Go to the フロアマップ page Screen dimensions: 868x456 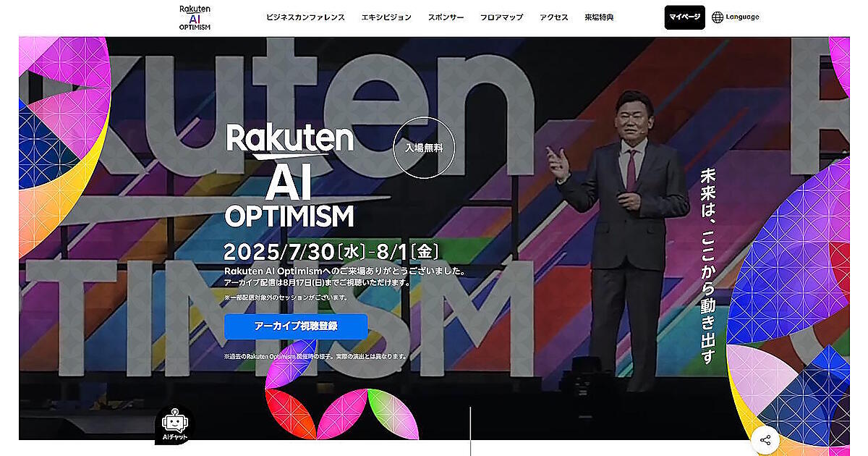click(x=501, y=17)
